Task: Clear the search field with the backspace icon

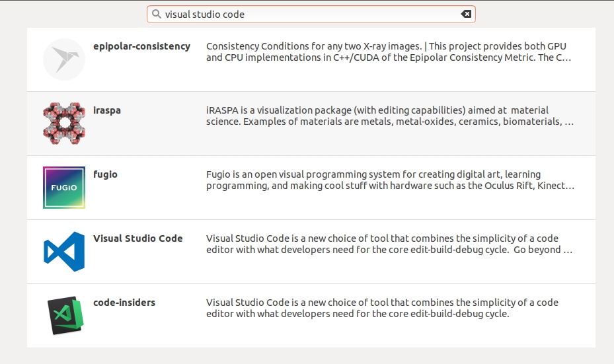Action: 466,14
